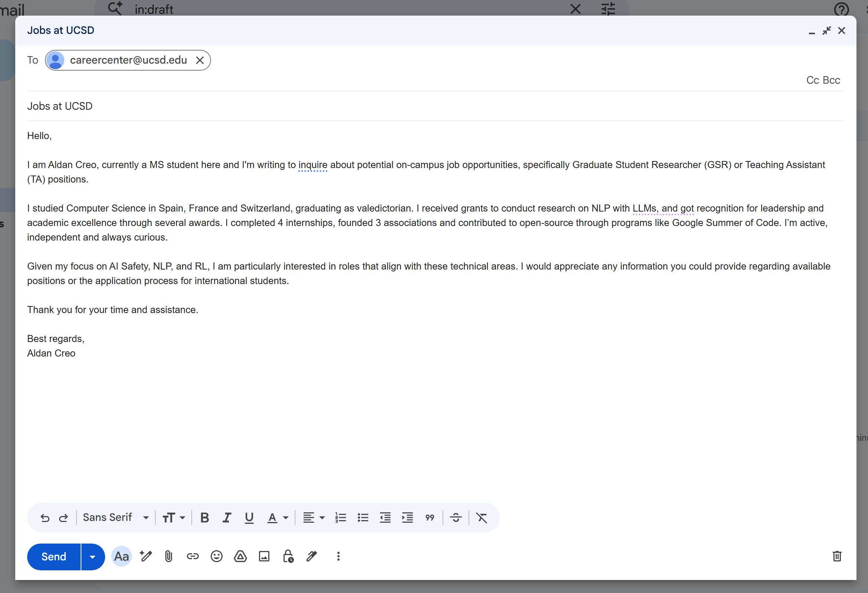
Task: Send the email with the Send button
Action: point(54,557)
